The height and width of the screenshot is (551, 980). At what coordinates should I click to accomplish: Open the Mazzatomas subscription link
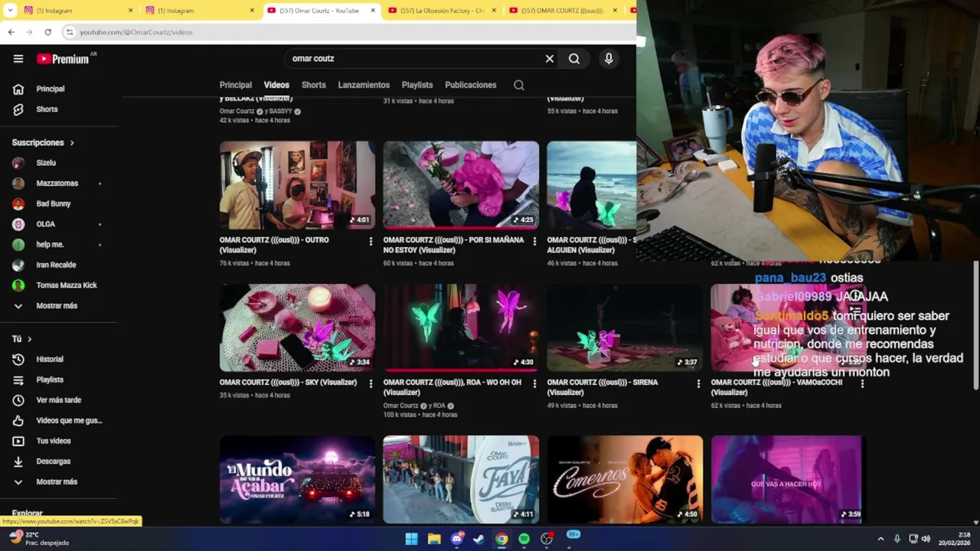(58, 184)
